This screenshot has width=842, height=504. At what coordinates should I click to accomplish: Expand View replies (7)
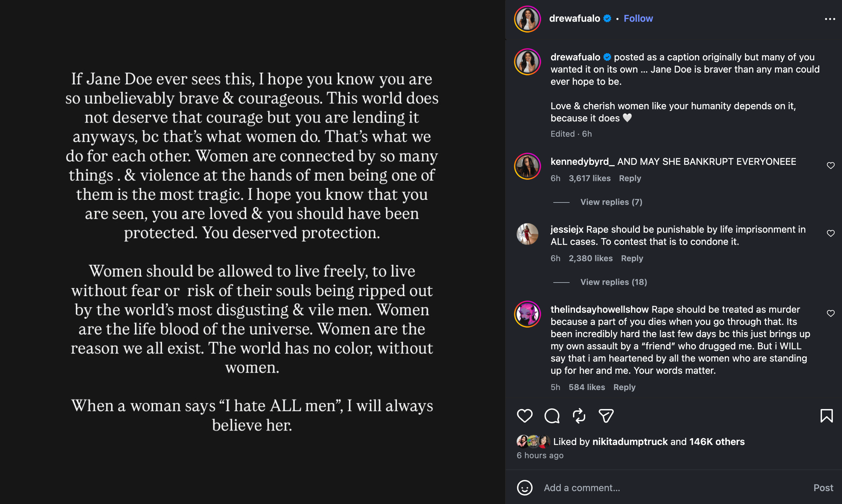point(611,202)
